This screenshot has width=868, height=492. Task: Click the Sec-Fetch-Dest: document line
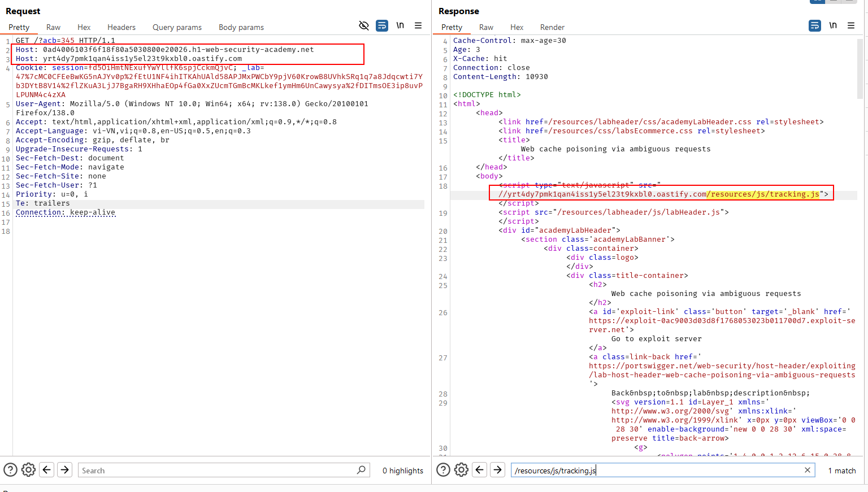tap(70, 158)
